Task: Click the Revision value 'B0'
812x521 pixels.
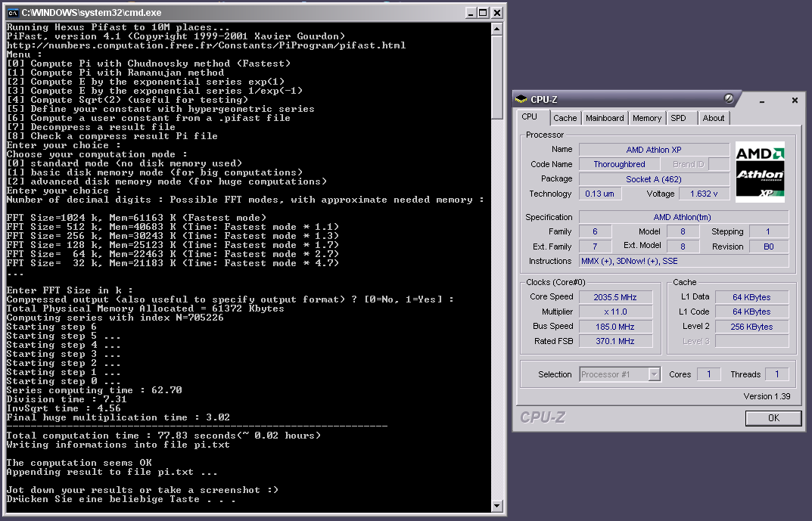Action: tap(769, 247)
